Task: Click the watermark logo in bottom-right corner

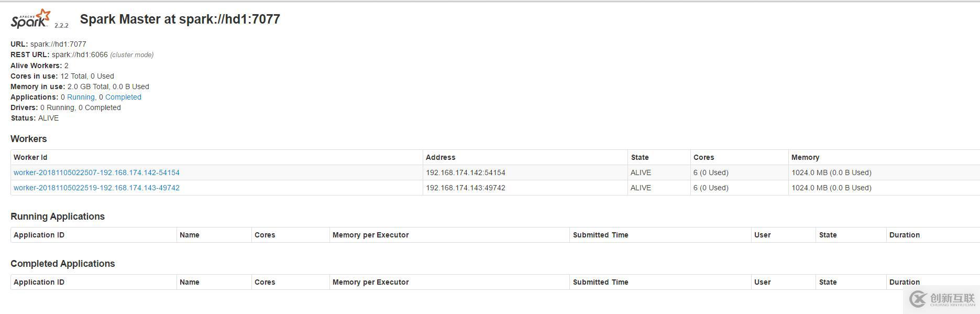Action: coord(941,299)
